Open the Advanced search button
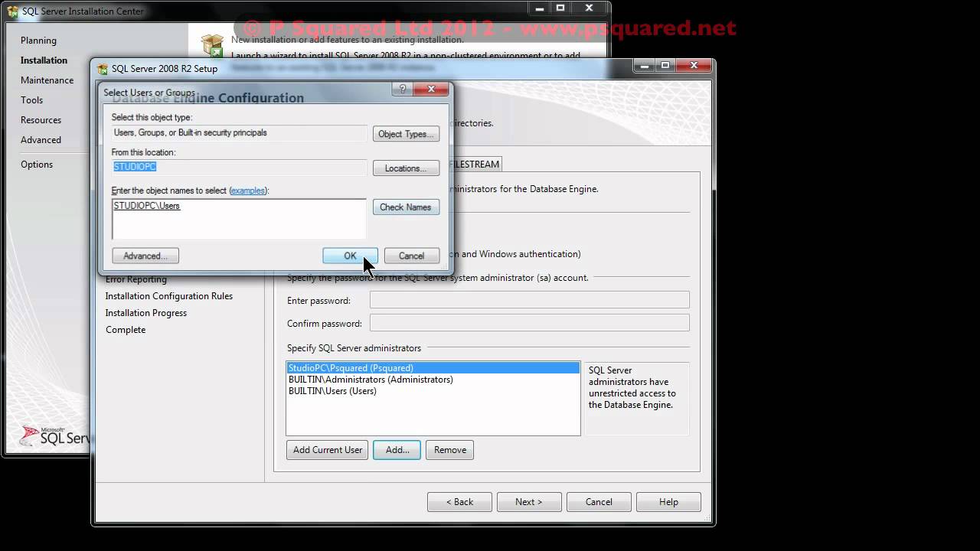Screen dimensions: 980x551 tap(145, 256)
